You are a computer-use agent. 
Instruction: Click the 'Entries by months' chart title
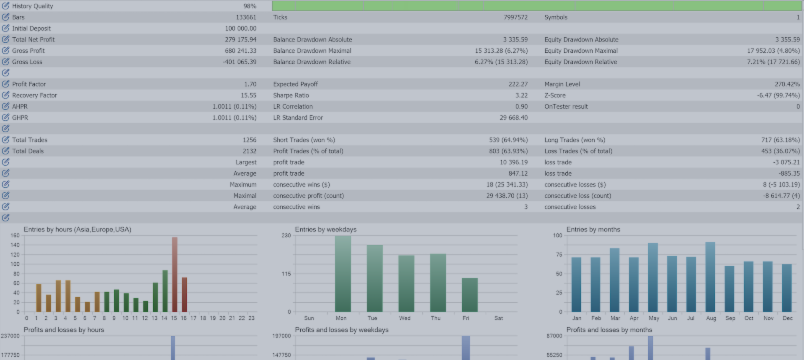coord(593,230)
